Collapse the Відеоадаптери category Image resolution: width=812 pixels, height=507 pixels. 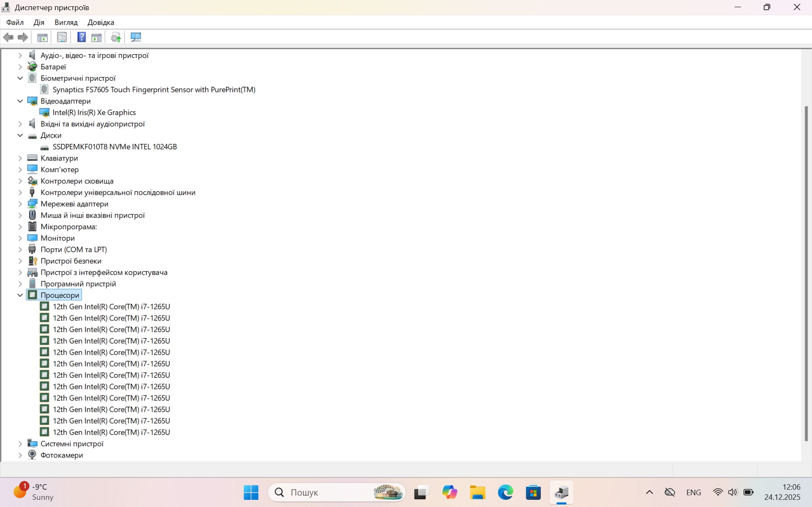tap(20, 101)
